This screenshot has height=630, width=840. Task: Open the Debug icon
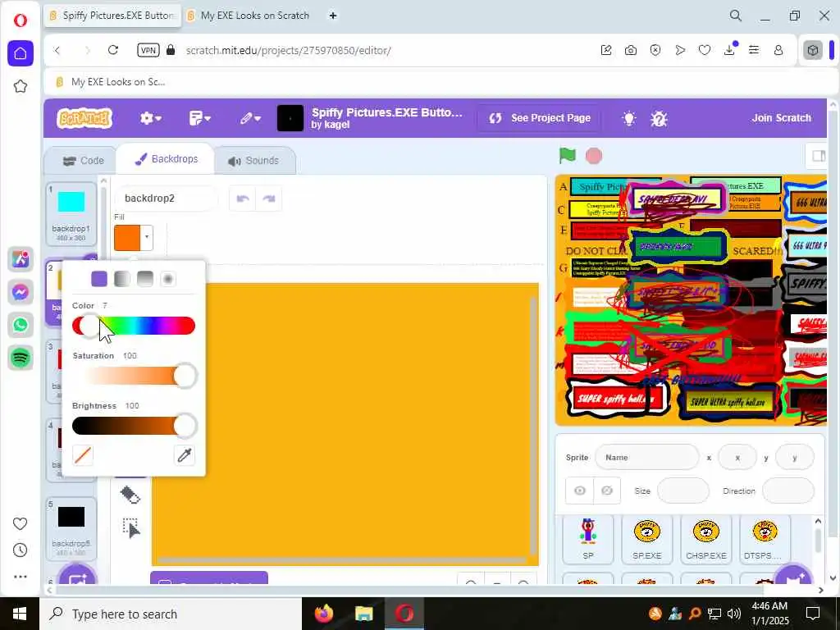pyautogui.click(x=659, y=118)
